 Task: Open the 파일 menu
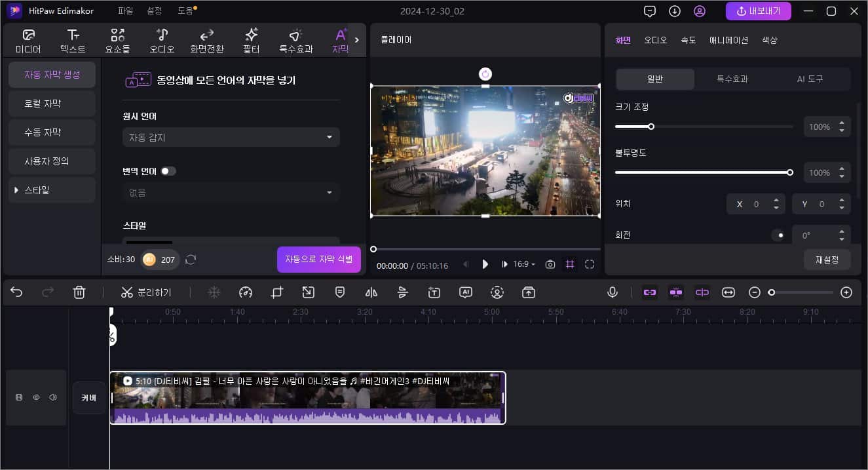(125, 11)
